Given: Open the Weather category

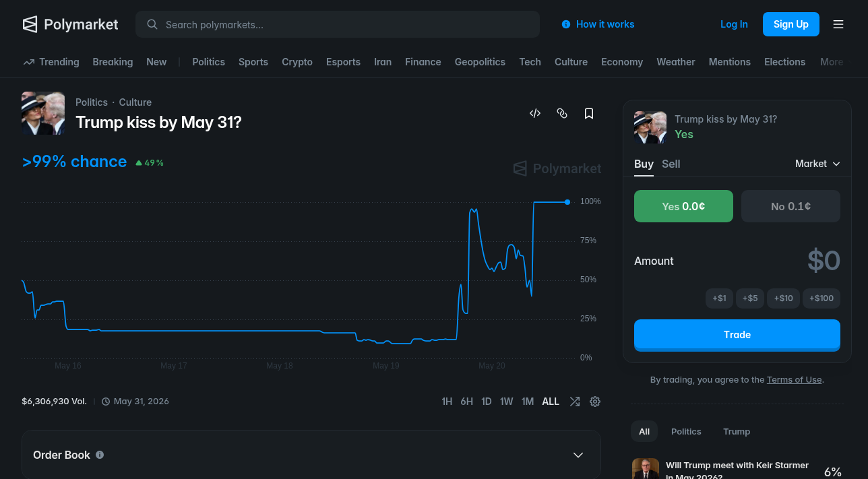Looking at the screenshot, I should point(676,62).
